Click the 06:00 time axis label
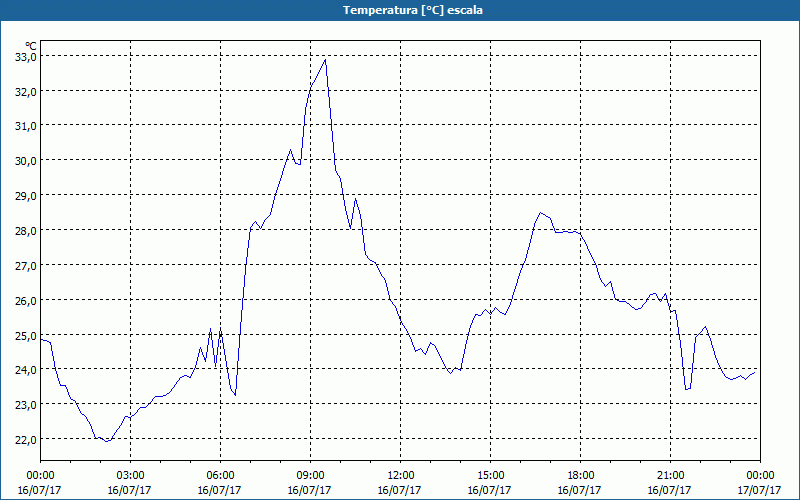Viewport: 800px width, 500px height. (220, 476)
